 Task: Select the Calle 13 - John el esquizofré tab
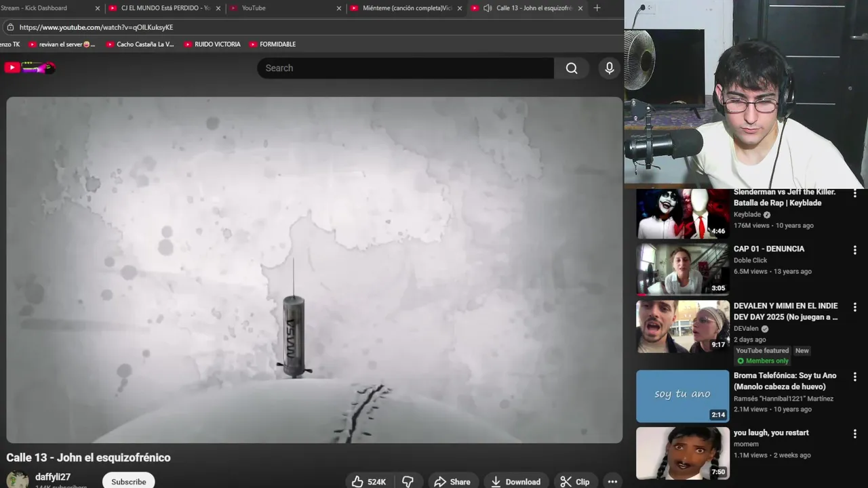(x=526, y=8)
